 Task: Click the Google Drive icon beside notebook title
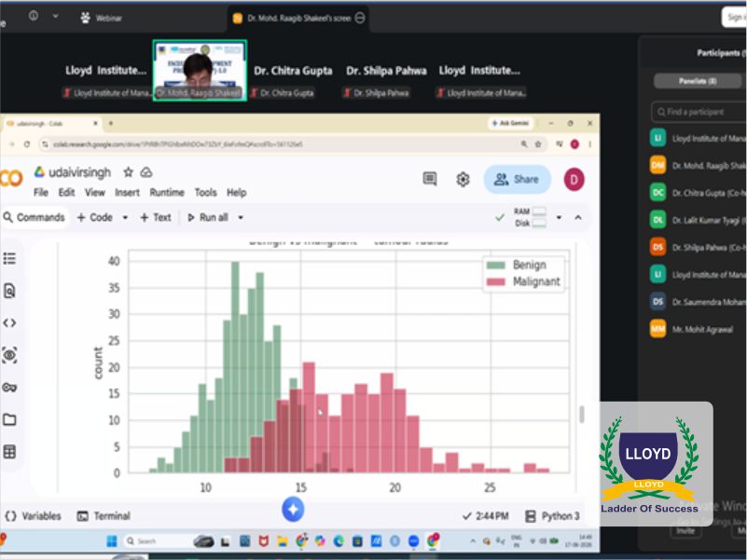pos(39,171)
